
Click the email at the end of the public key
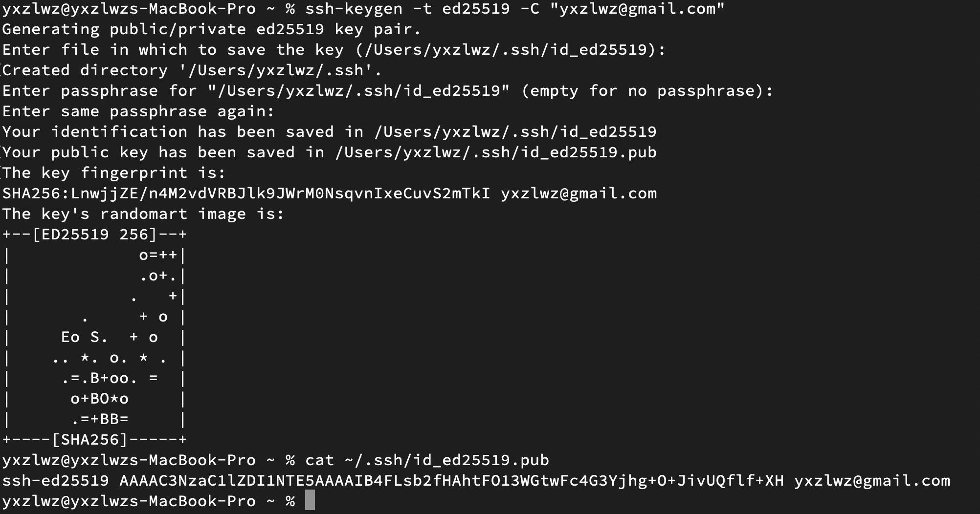[872, 481]
